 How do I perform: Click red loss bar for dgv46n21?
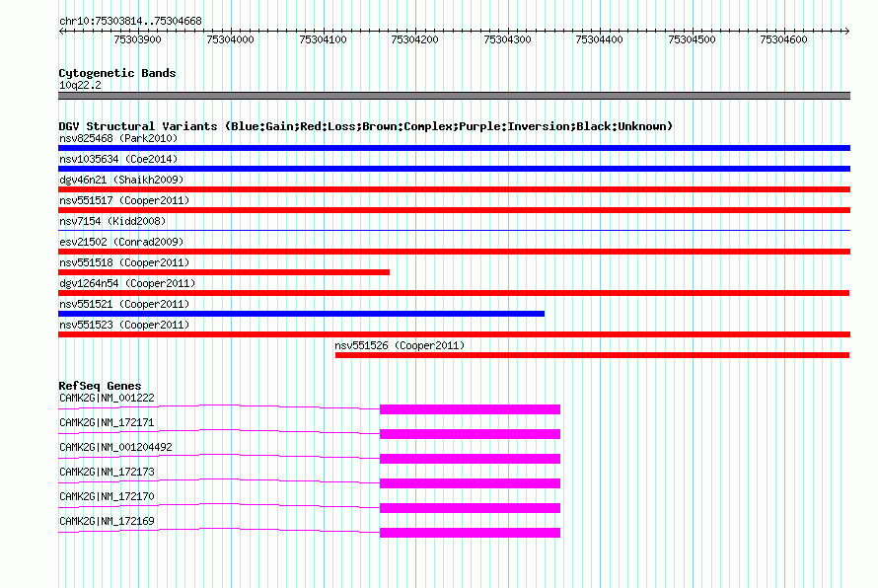coord(454,189)
